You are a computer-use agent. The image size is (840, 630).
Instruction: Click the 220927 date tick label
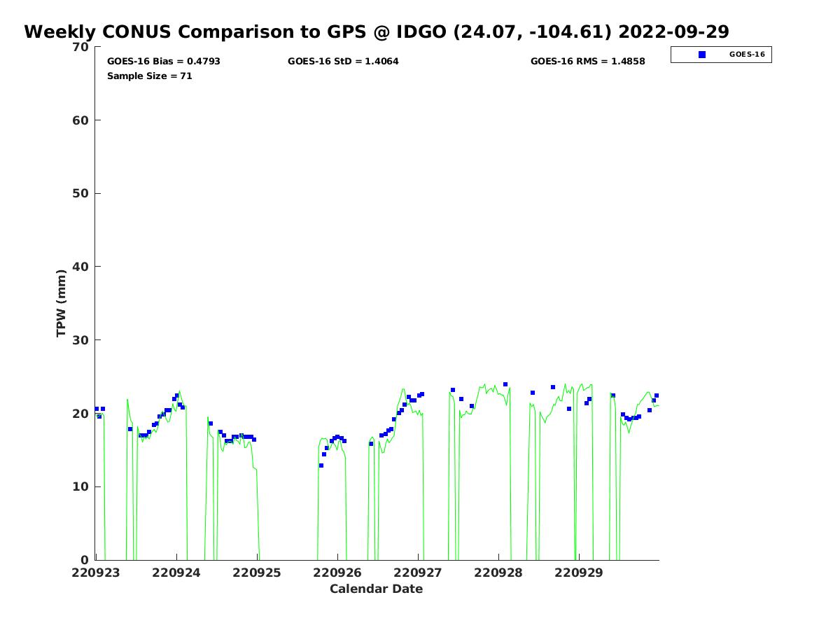[x=418, y=573]
